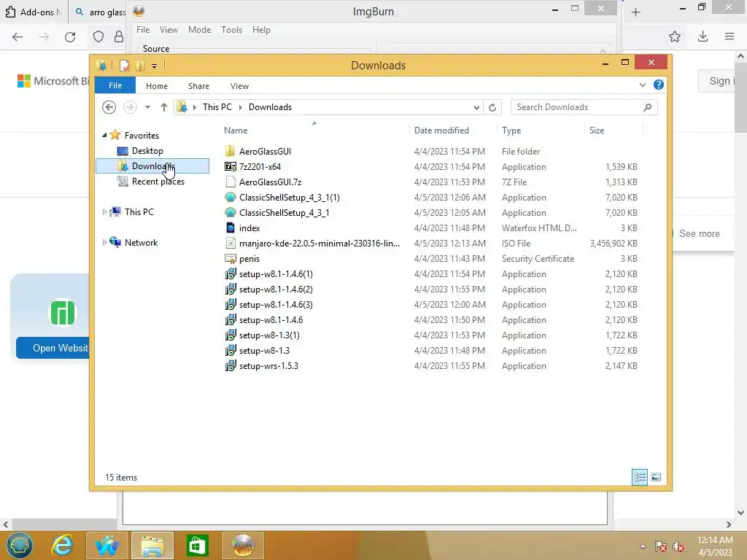The width and height of the screenshot is (747, 560).
Task: Open ImgBurn Mode menu
Action: [200, 29]
